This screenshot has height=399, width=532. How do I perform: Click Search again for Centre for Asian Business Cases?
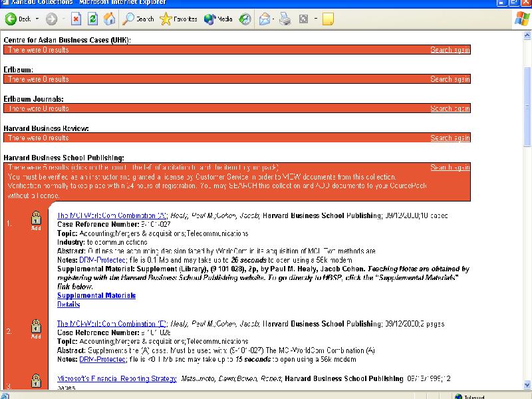450,50
